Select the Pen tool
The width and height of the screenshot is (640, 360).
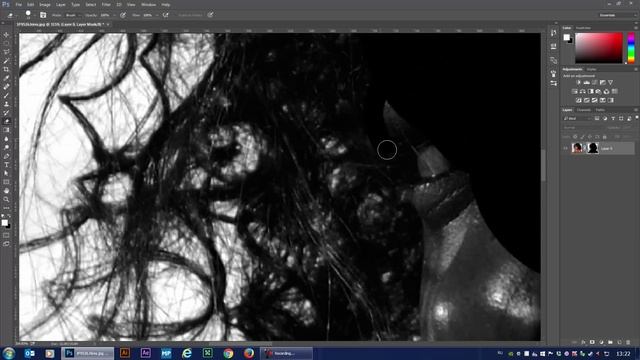click(6, 156)
